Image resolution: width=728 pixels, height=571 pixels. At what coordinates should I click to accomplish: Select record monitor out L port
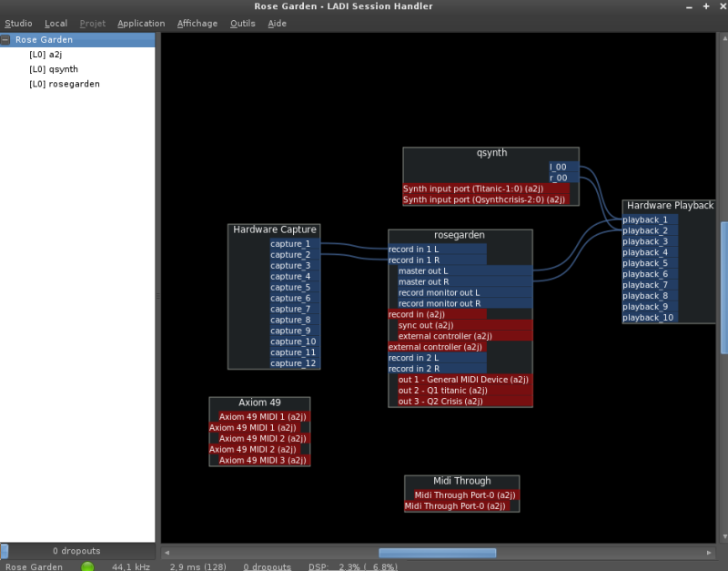465,292
